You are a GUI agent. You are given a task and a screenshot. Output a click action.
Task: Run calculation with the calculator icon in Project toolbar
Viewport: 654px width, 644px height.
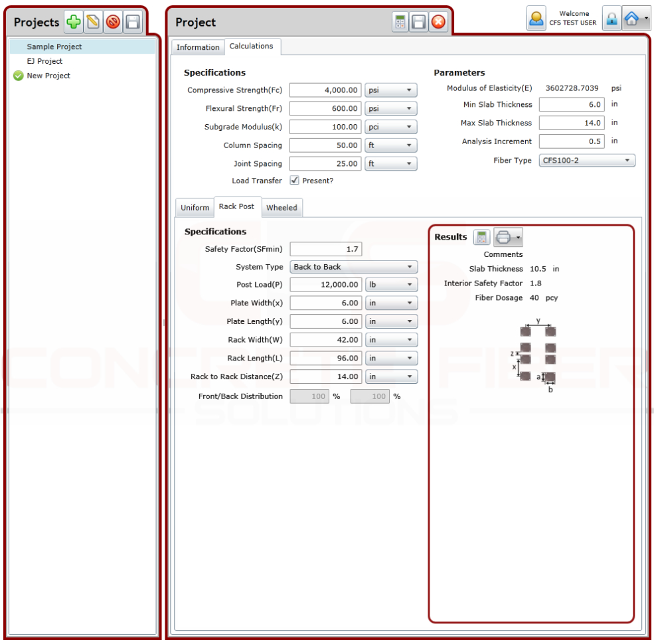(400, 22)
